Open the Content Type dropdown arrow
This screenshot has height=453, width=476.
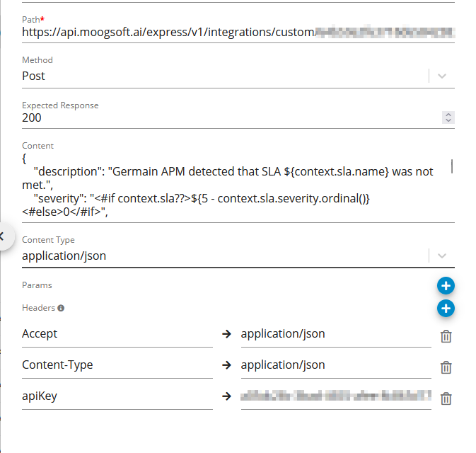click(x=442, y=256)
